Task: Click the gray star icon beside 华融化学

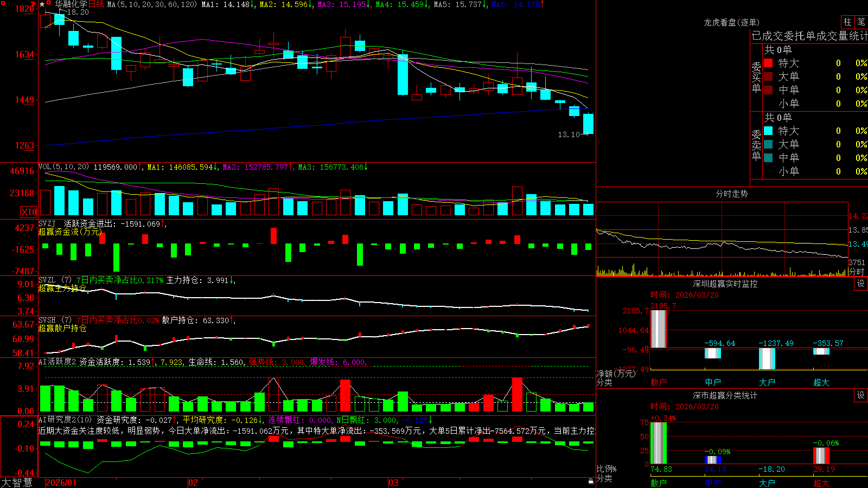Action: (x=42, y=4)
